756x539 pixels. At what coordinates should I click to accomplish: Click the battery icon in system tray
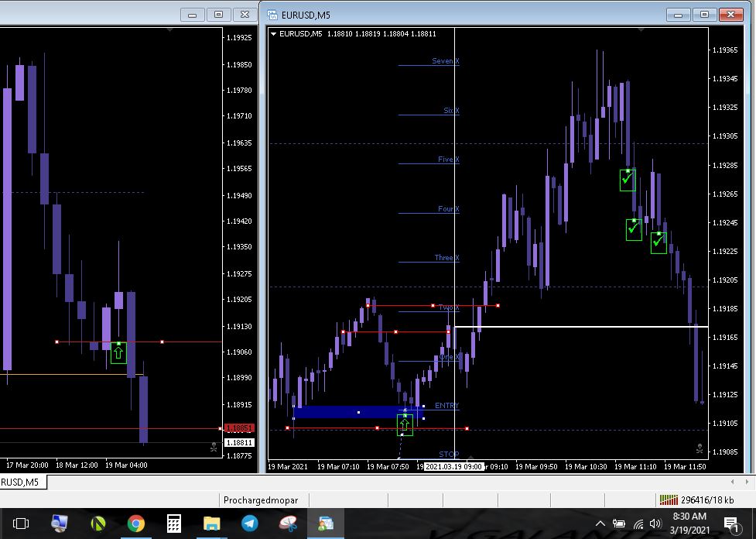tap(619, 524)
